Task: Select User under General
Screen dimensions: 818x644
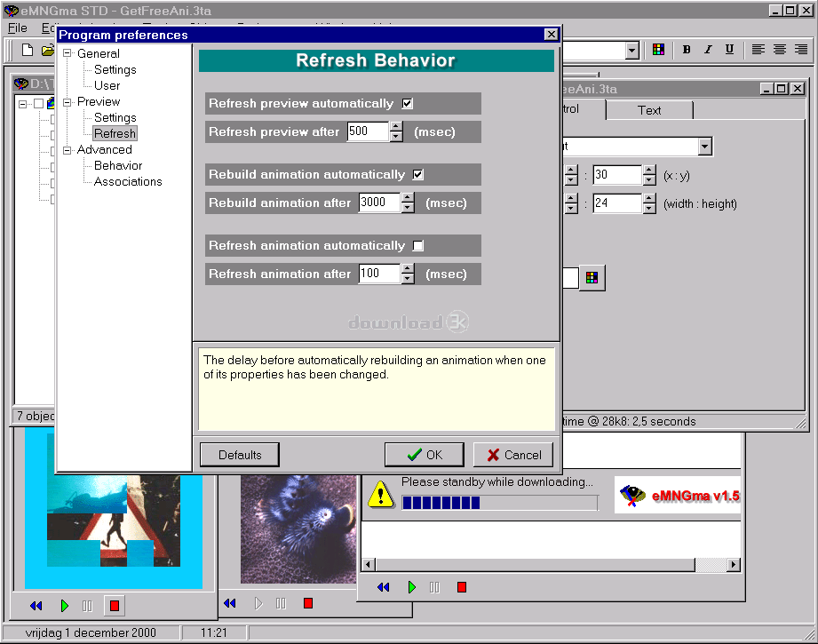Action: click(x=107, y=85)
